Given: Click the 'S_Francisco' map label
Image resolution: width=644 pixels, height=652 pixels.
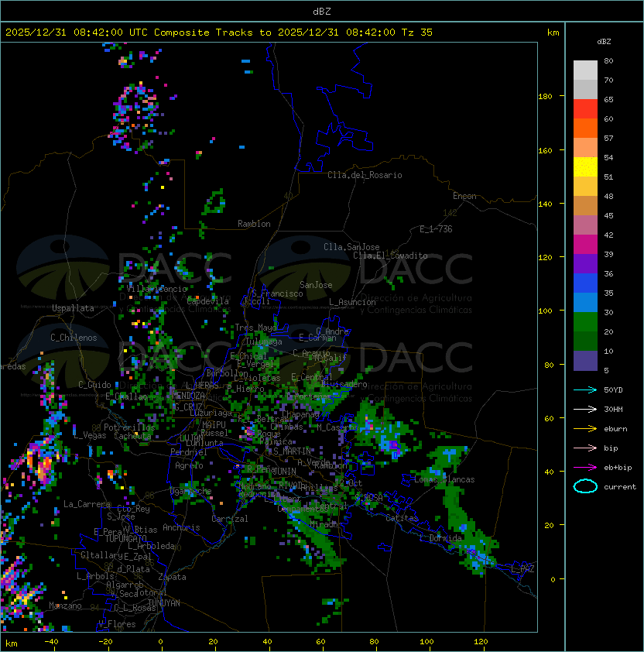Looking at the screenshot, I should (278, 293).
